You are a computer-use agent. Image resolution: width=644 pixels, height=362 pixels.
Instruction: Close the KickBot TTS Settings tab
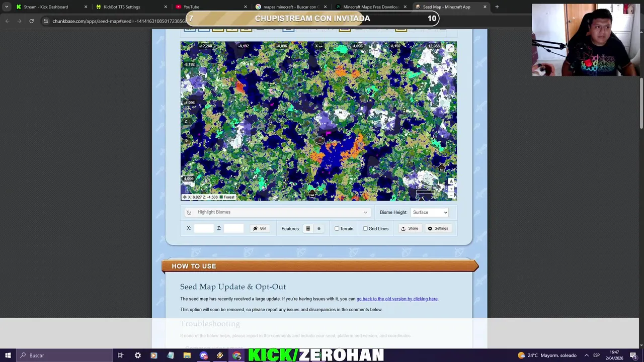[166, 7]
